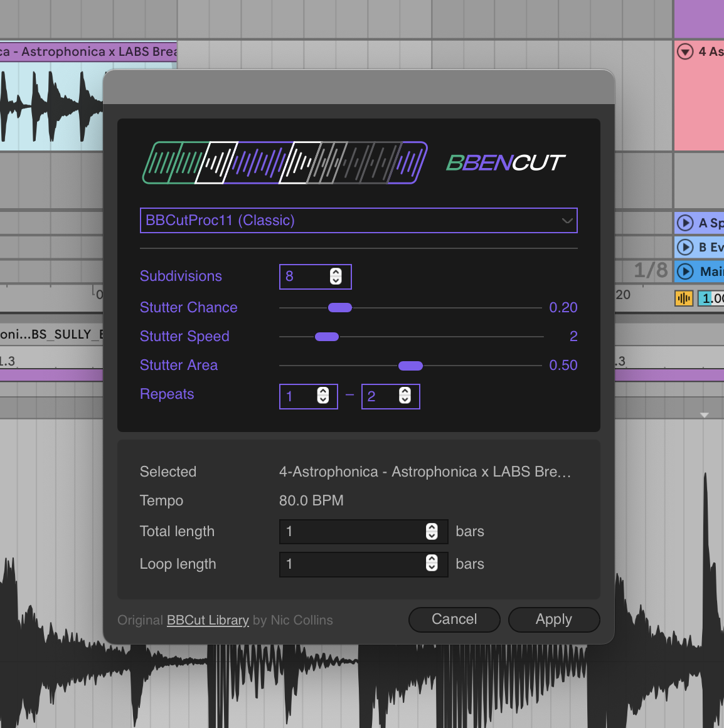Click the Stutter Chance value 0.20
724x728 pixels.
pyautogui.click(x=563, y=307)
